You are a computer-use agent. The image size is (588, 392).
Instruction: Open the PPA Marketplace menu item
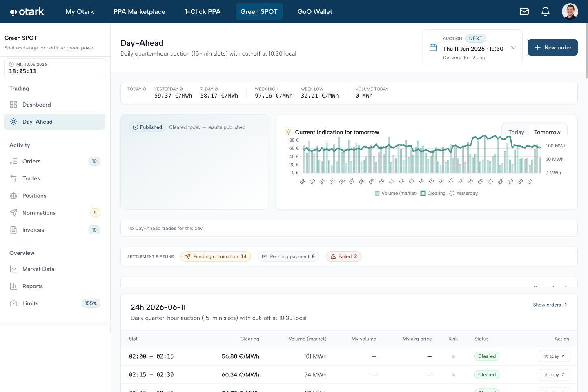point(139,11)
